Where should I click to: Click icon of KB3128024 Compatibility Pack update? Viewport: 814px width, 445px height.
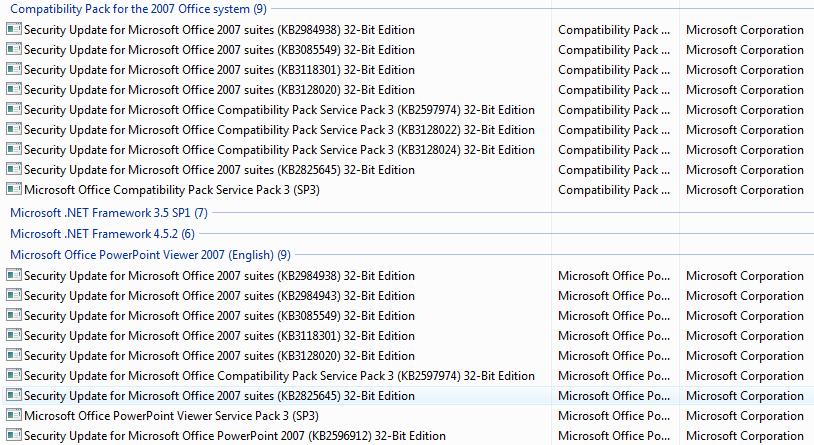(x=14, y=149)
